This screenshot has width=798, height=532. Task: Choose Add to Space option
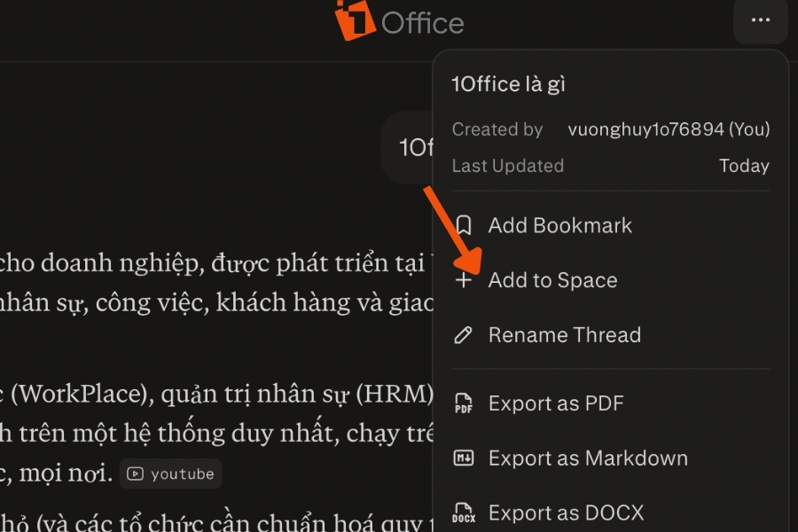610,280
